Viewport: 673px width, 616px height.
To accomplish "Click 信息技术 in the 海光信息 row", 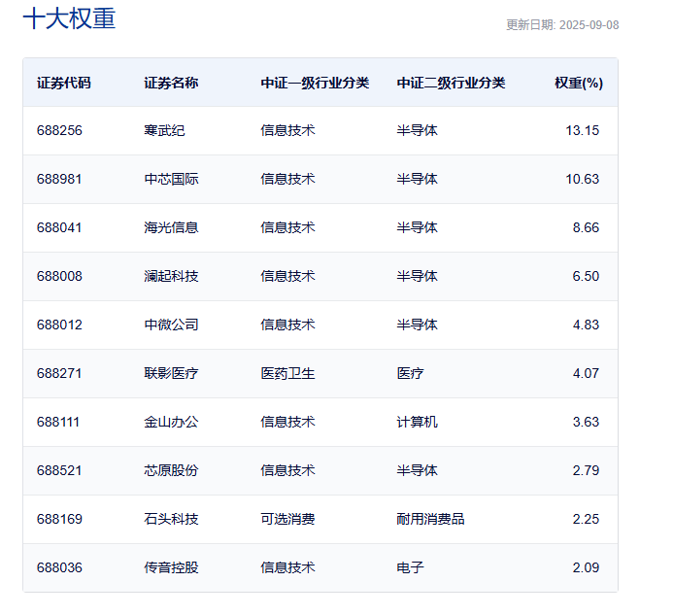I will [x=287, y=227].
